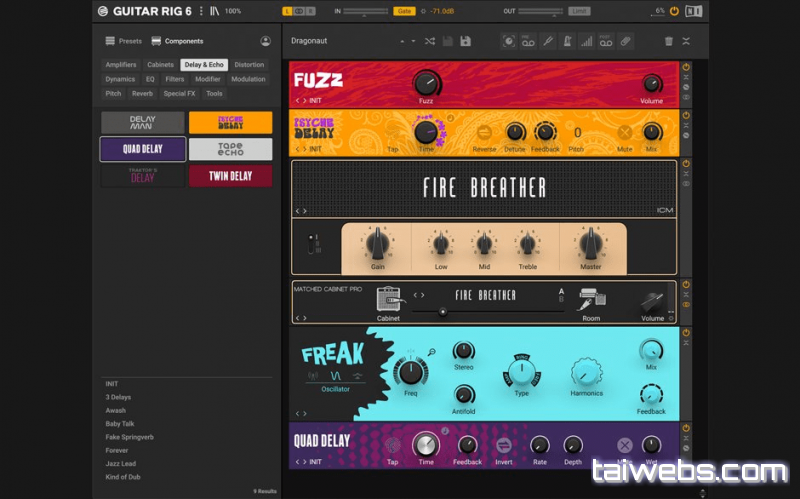
Task: Toggle the input noise Gate
Action: click(404, 11)
